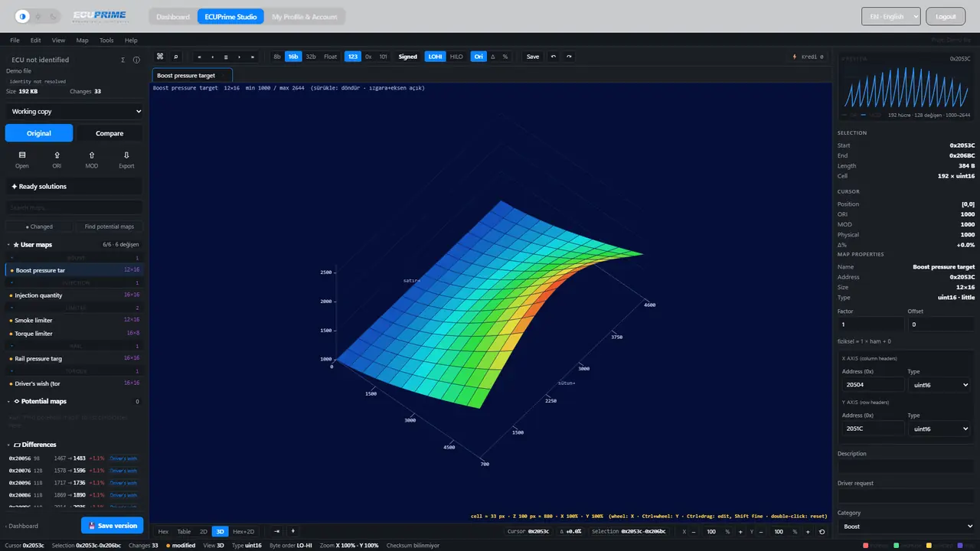Open the Category Boost dropdown

tap(907, 527)
